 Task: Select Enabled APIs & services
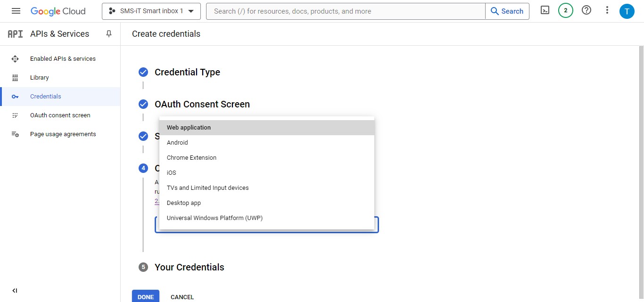coord(63,58)
